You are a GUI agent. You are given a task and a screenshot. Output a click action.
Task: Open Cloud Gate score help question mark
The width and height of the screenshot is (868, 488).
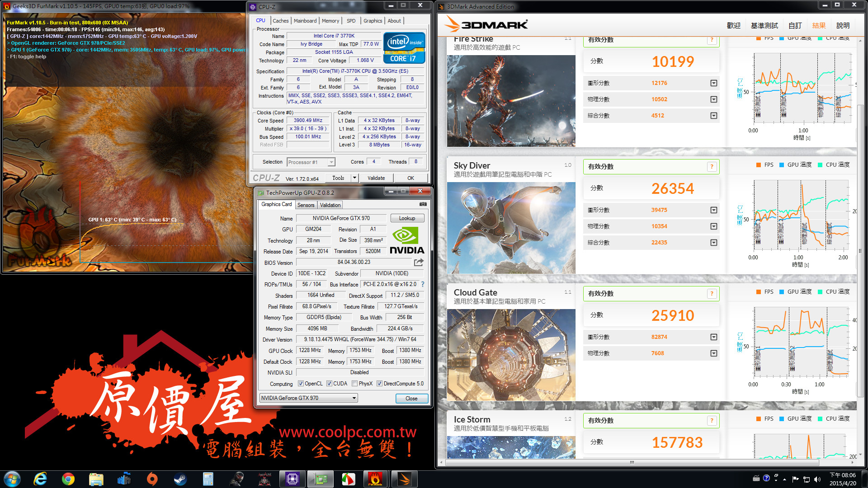(x=712, y=294)
